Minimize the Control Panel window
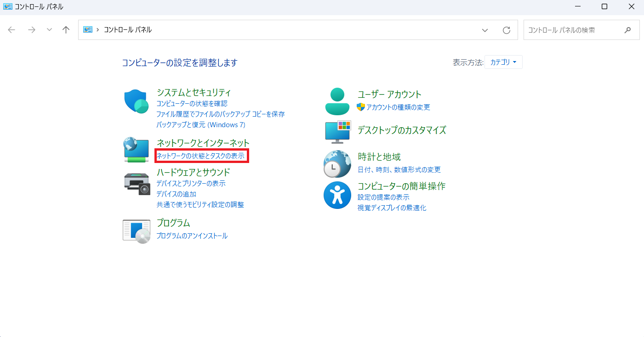The height and width of the screenshot is (337, 644). click(x=578, y=6)
